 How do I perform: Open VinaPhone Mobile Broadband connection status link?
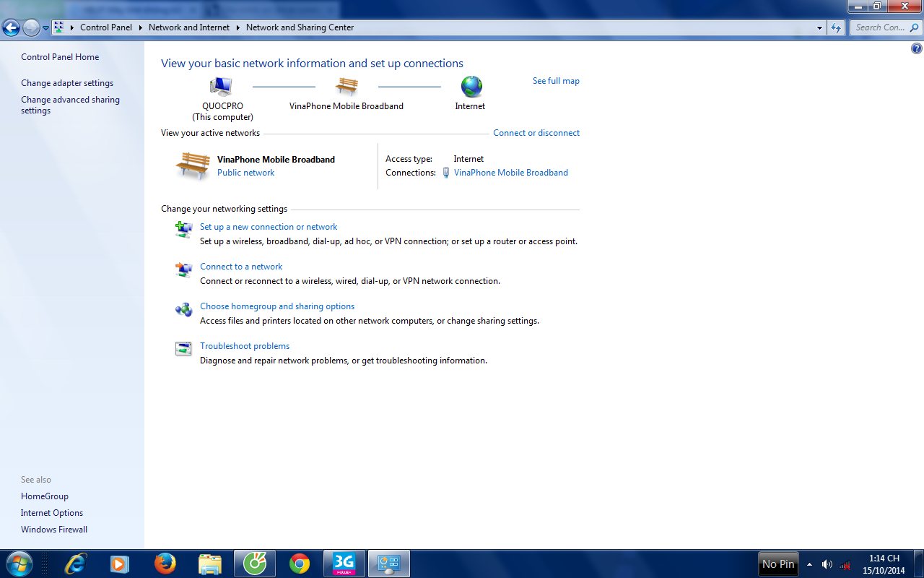[x=511, y=173]
